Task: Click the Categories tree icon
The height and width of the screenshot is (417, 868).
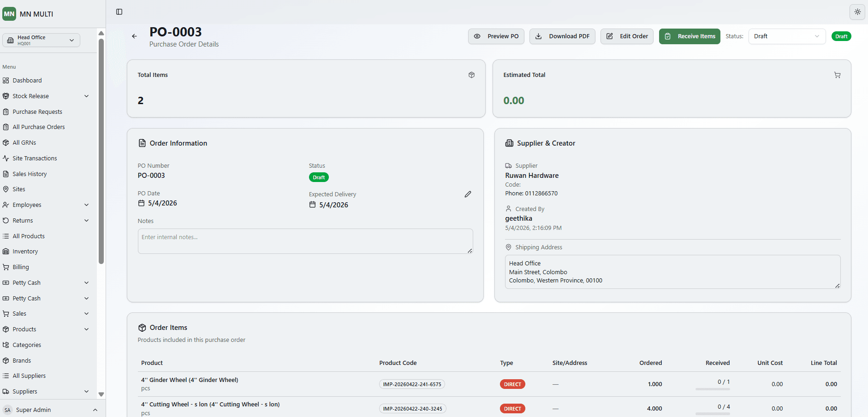Action: pyautogui.click(x=6, y=345)
